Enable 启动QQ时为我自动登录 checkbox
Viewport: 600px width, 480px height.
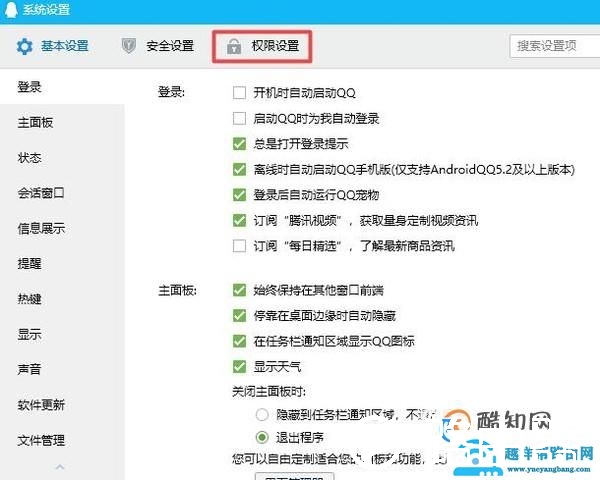coord(239,118)
